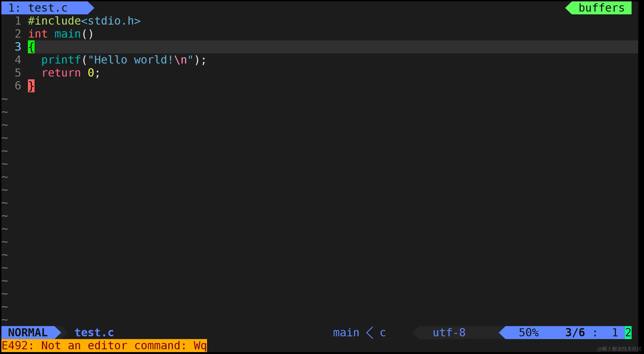Click the NORMAL mode indicator

(x=28, y=332)
